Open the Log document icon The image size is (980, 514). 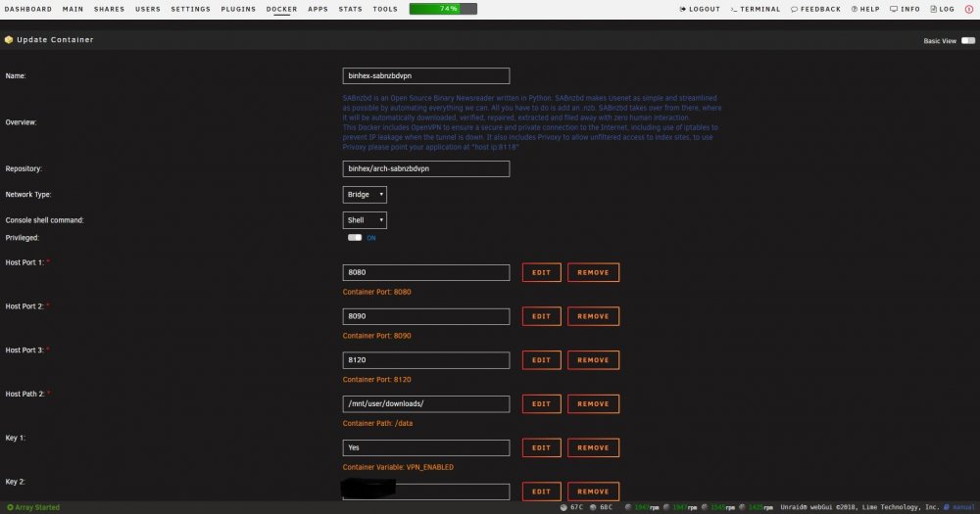(933, 10)
